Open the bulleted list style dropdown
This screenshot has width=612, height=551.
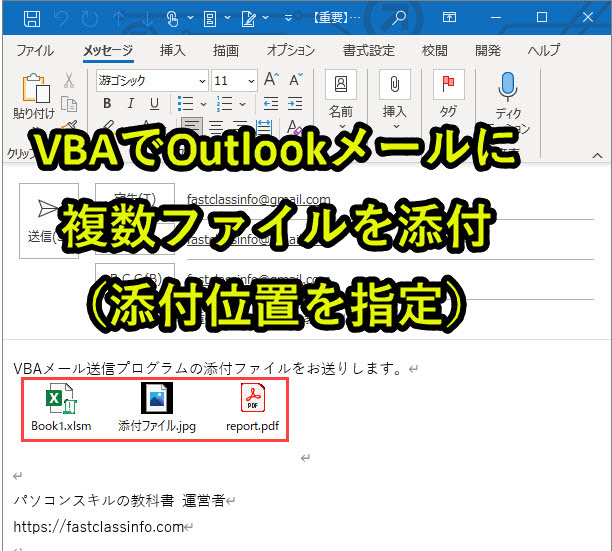(203, 104)
